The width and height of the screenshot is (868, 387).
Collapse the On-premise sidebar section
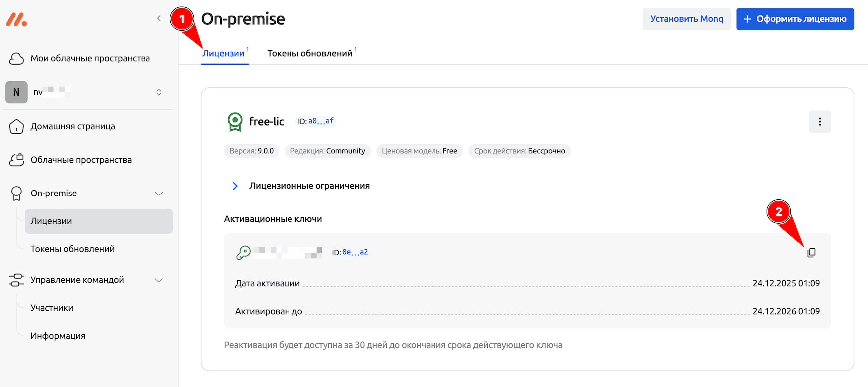(x=159, y=193)
